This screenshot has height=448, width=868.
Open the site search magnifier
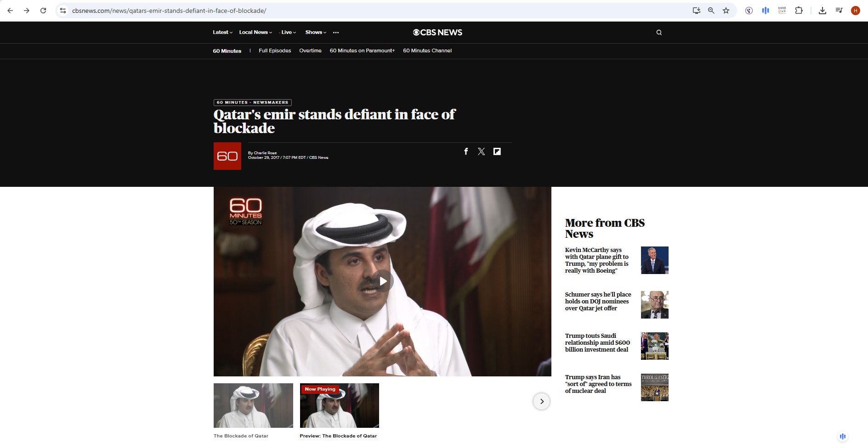coord(659,33)
